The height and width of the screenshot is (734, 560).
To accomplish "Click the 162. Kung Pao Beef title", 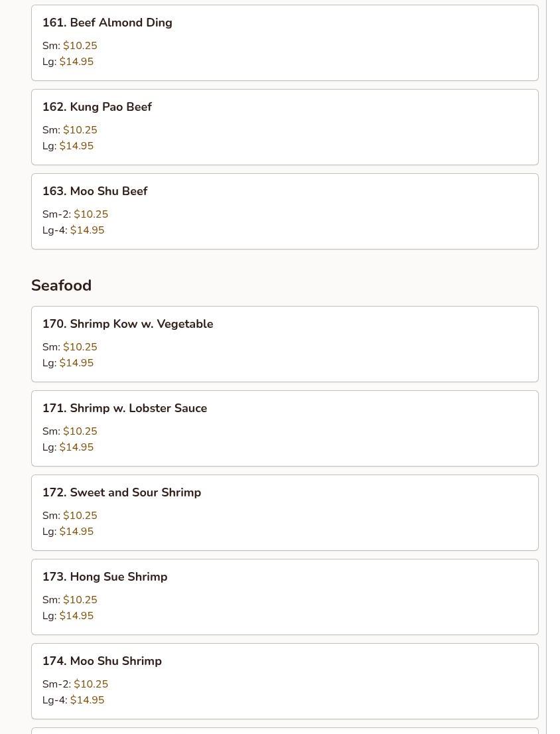I will click(97, 107).
